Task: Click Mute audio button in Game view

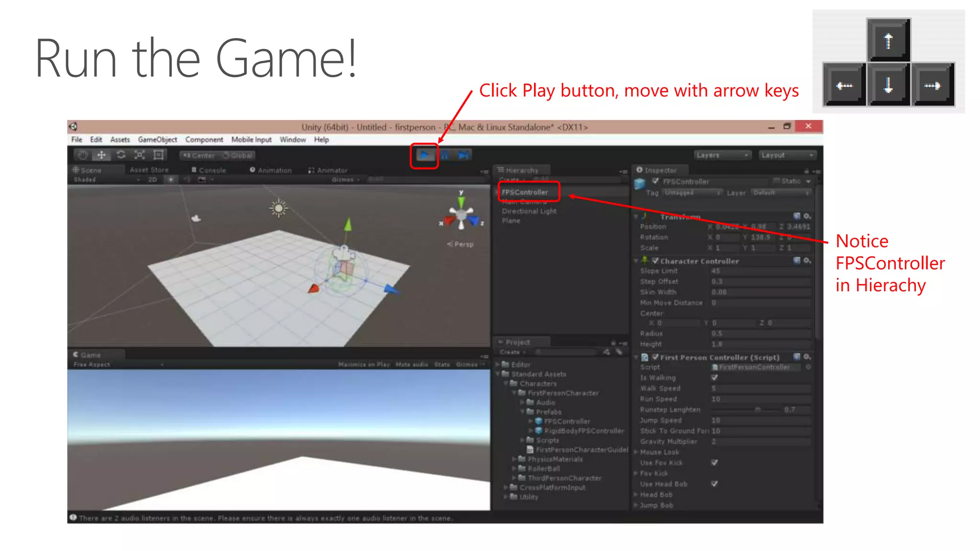Action: pyautogui.click(x=412, y=364)
